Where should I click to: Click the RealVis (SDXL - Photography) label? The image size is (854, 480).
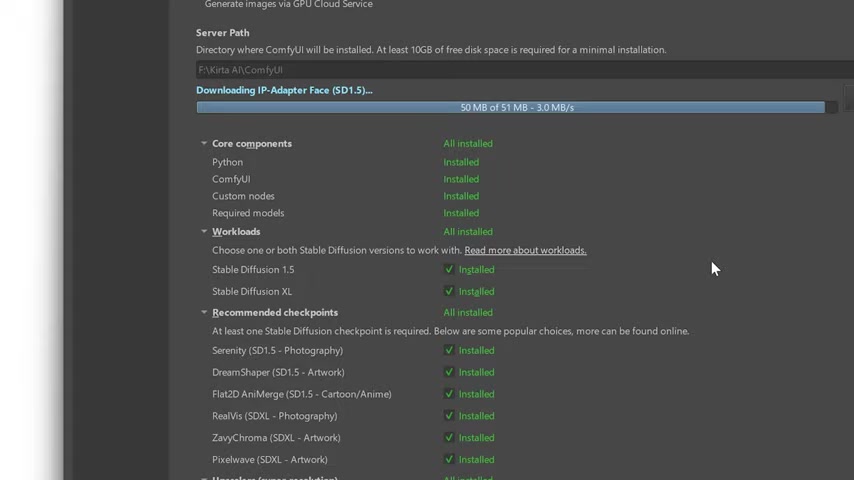274,416
